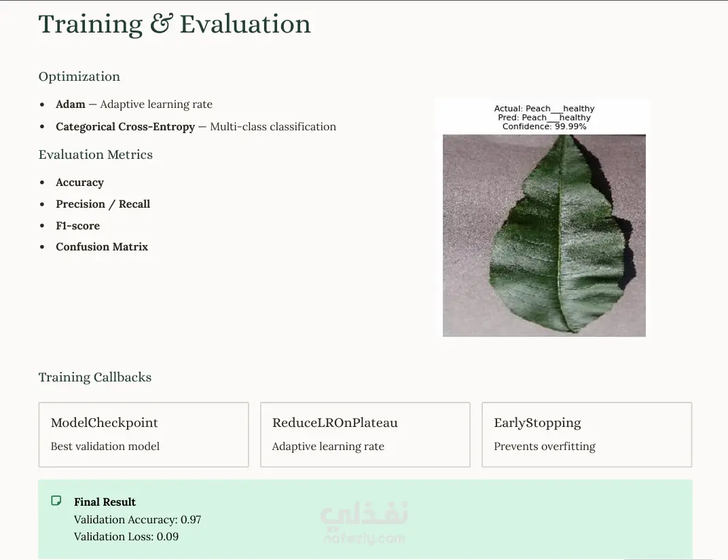The image size is (728, 560).
Task: Select the Adam bullet item
Action: [134, 105]
